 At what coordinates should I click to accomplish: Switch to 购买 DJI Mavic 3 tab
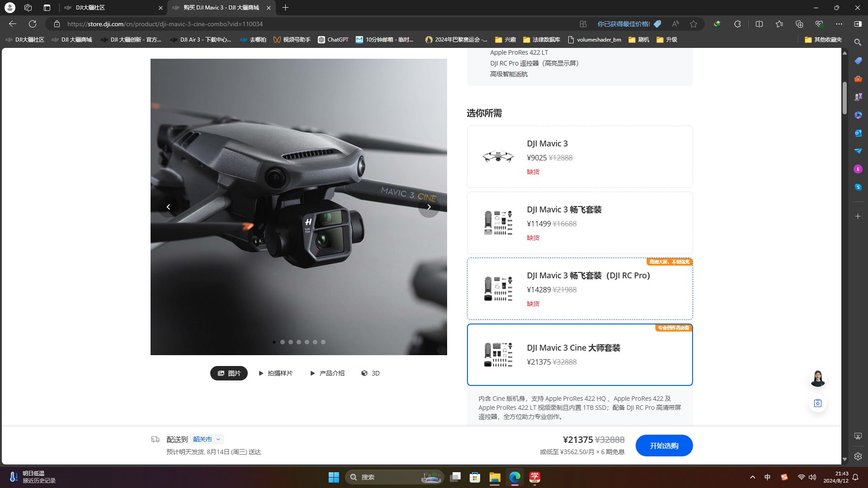point(221,8)
